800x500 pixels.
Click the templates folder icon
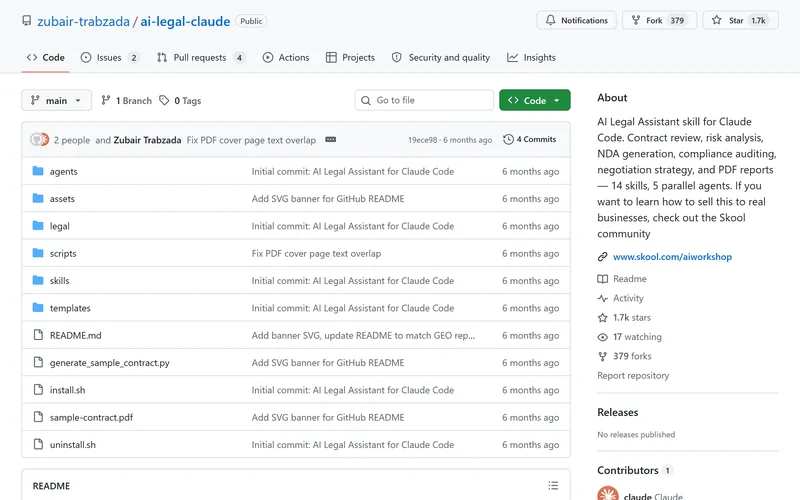pyautogui.click(x=38, y=307)
